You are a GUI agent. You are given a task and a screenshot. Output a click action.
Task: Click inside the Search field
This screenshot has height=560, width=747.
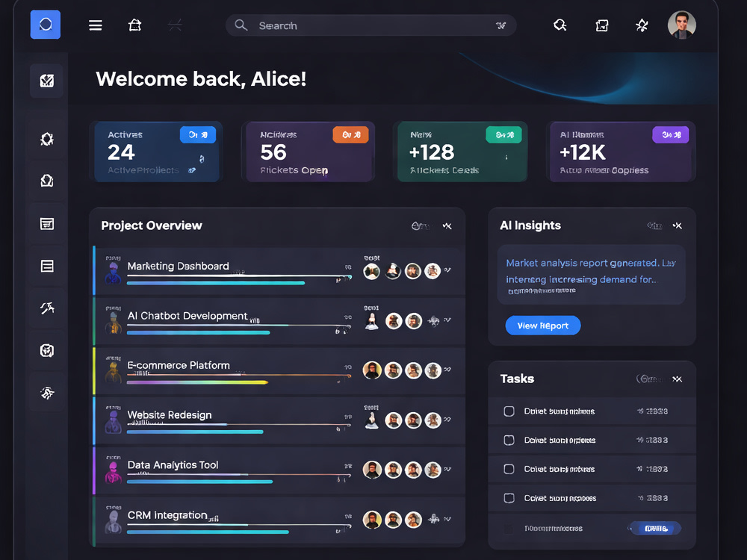[x=371, y=25]
